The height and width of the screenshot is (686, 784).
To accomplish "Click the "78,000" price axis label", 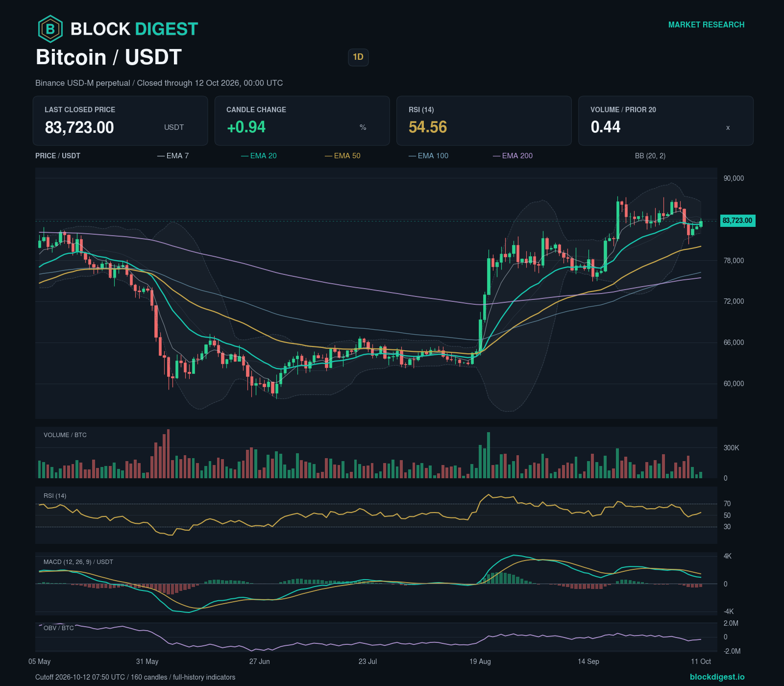I will pos(734,261).
